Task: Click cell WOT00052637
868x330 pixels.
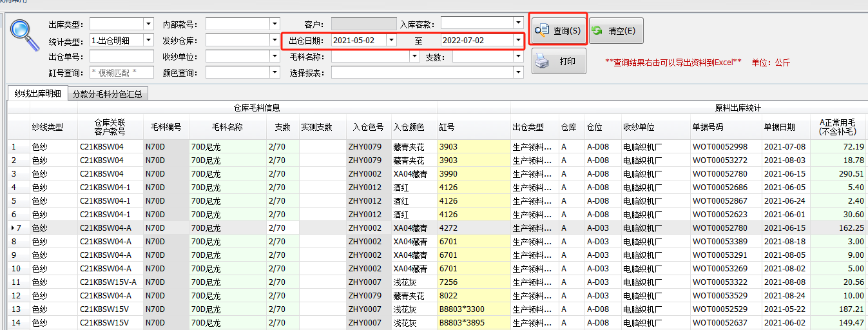Action: click(x=725, y=323)
